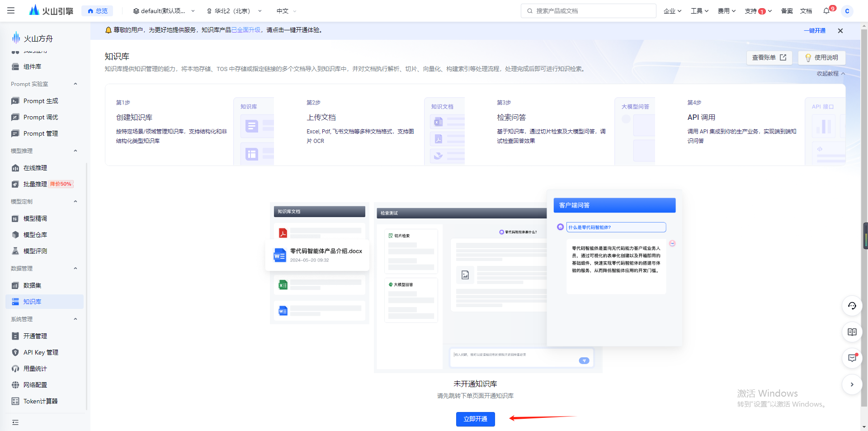
Task: Open the hamburger menu at top left
Action: 11,10
